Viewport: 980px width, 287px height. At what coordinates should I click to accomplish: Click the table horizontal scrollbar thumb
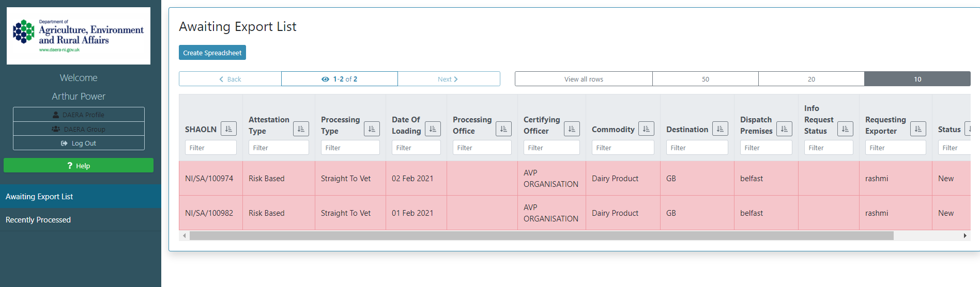click(542, 235)
